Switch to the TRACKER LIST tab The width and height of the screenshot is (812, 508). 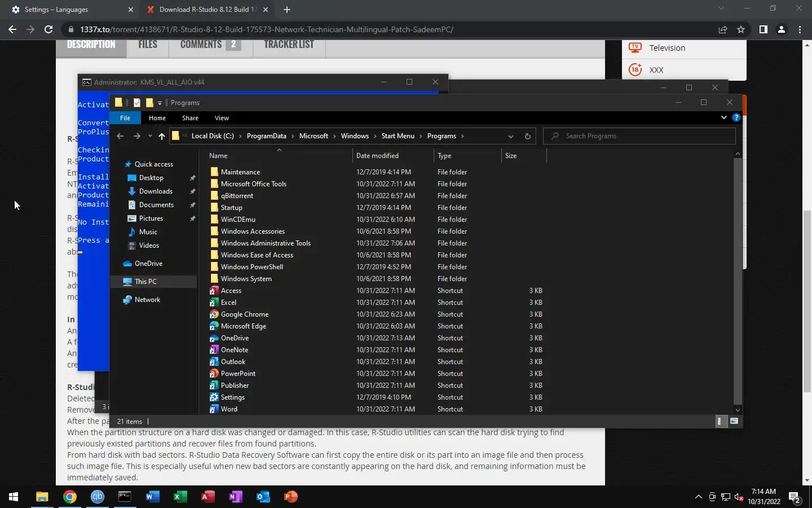coord(289,45)
